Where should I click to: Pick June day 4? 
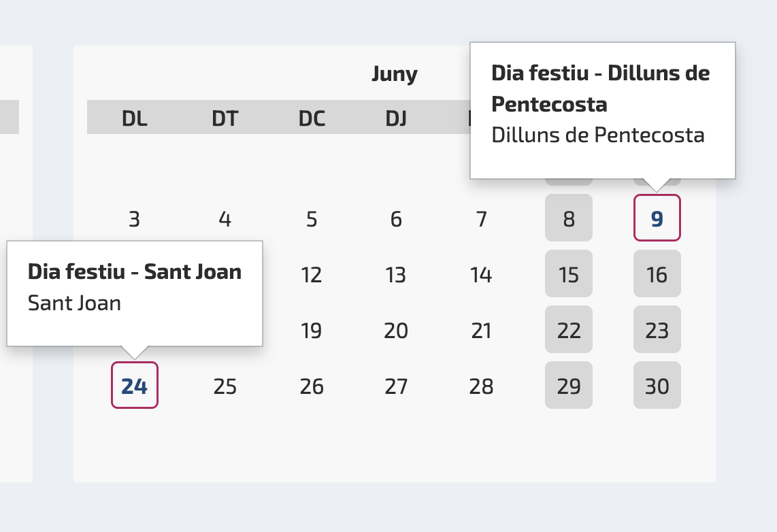click(x=225, y=219)
